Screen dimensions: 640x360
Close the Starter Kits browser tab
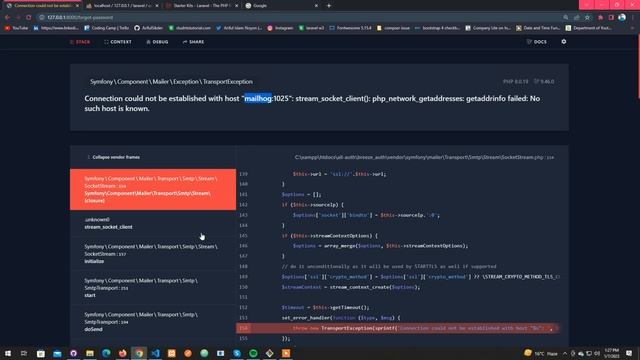(x=236, y=6)
